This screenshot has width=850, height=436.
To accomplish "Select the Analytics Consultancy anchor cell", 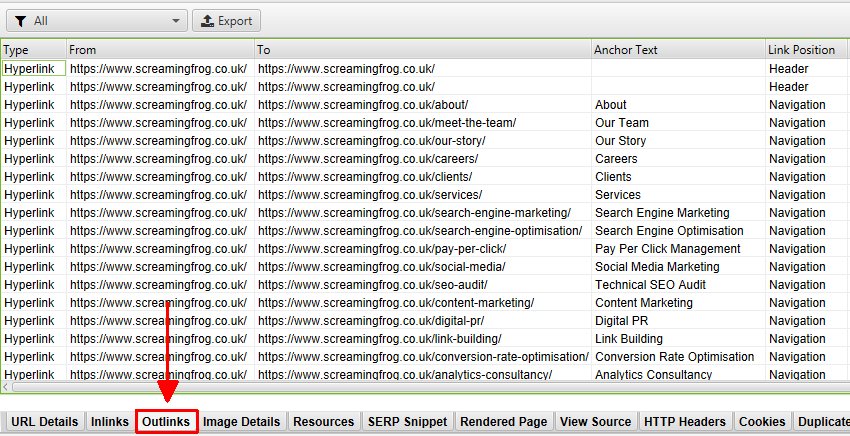I will pyautogui.click(x=678, y=374).
